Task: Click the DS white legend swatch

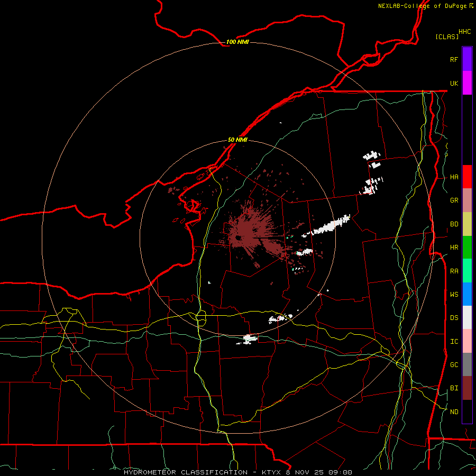Action: tap(467, 317)
